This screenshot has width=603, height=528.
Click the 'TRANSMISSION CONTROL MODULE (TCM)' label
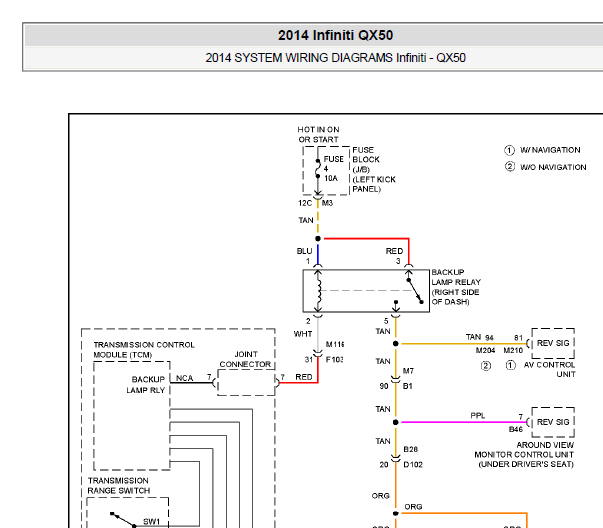[144, 350]
